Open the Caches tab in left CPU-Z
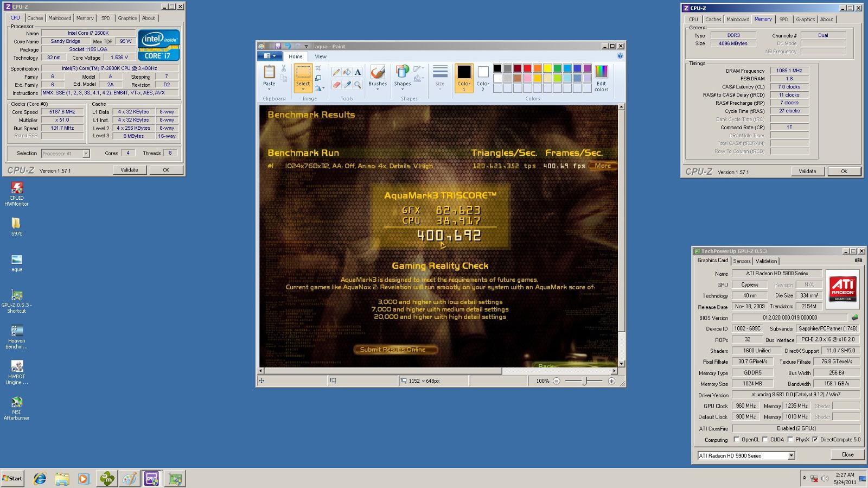This screenshot has height=488, width=868. click(x=35, y=18)
